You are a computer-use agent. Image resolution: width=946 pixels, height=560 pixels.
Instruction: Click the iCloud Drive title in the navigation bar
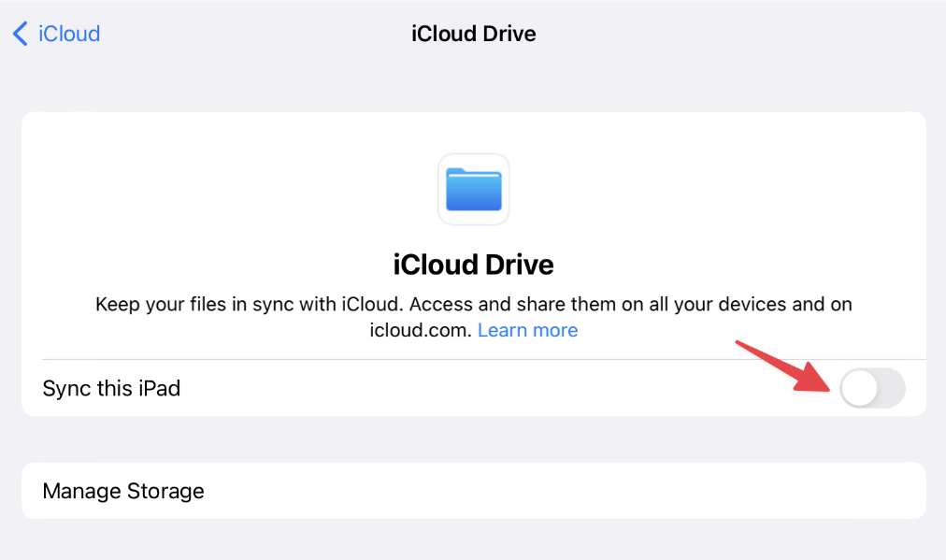tap(474, 34)
